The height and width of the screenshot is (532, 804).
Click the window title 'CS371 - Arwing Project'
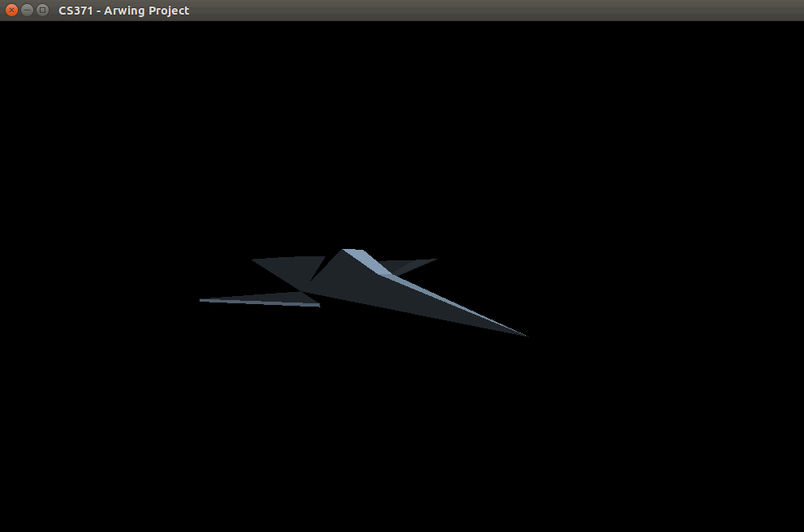[123, 11]
